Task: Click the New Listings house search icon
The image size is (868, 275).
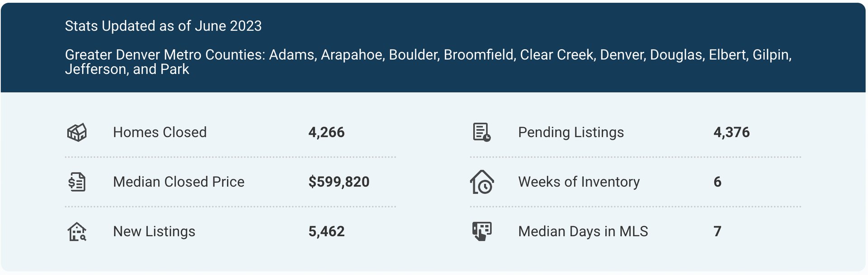Action: tap(77, 232)
